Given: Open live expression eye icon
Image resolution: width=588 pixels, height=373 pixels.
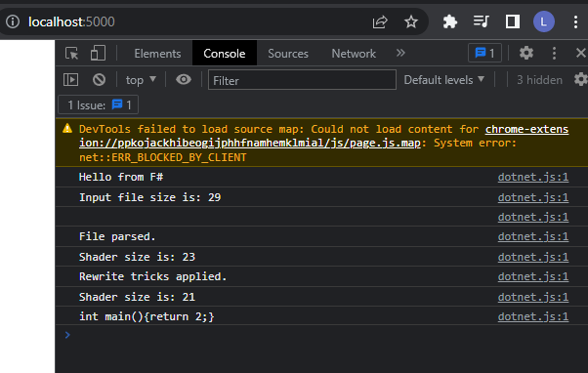Looking at the screenshot, I should pyautogui.click(x=184, y=79).
